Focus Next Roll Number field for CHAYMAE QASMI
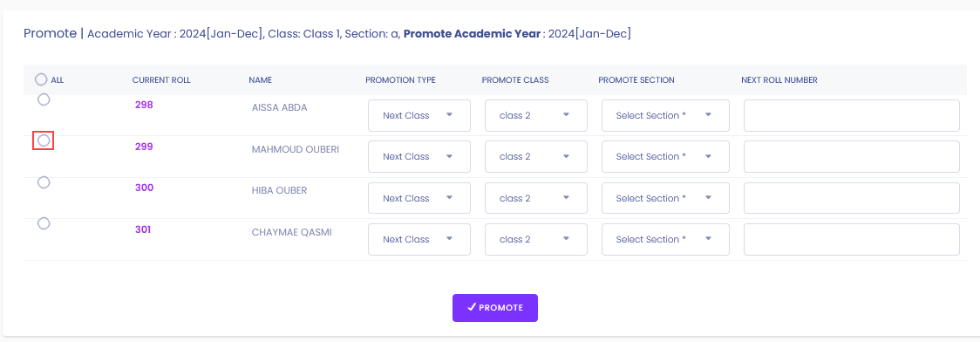This screenshot has height=342, width=980. point(851,239)
